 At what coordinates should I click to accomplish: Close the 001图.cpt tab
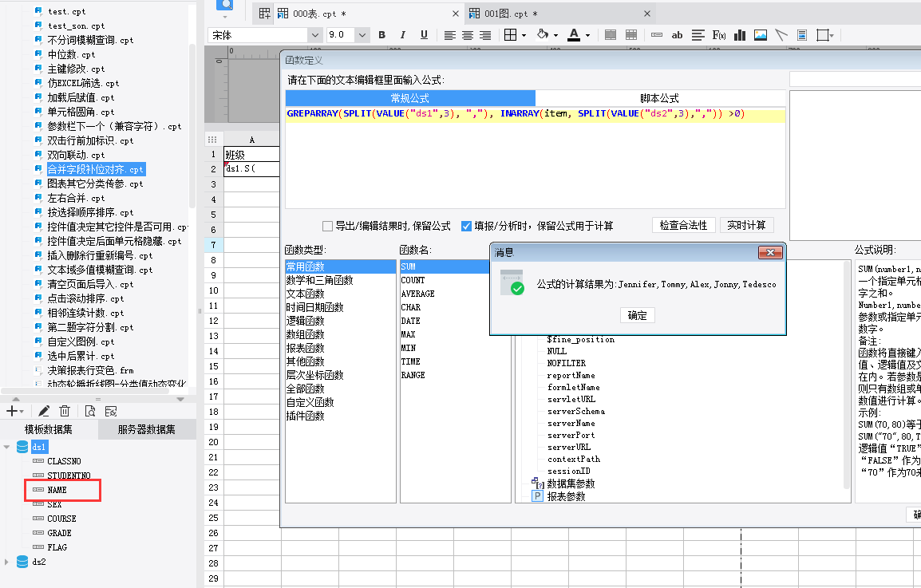(x=646, y=14)
